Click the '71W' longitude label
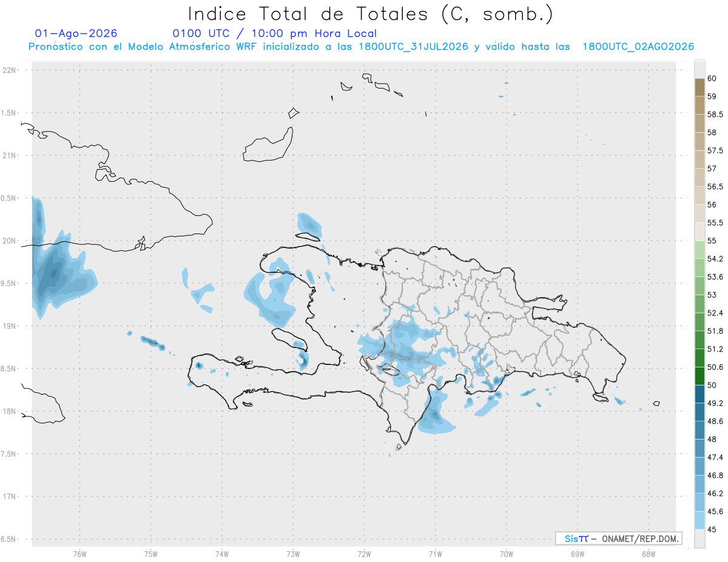The width and height of the screenshot is (728, 562). click(x=435, y=554)
